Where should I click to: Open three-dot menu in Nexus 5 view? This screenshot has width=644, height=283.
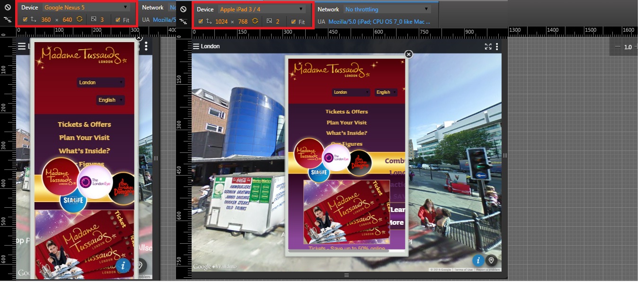pyautogui.click(x=146, y=46)
